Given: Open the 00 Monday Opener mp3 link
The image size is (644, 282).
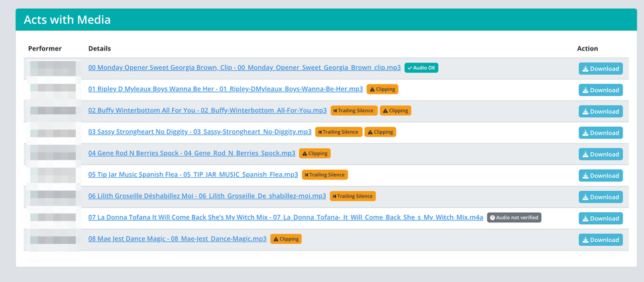Looking at the screenshot, I should pyautogui.click(x=244, y=68).
